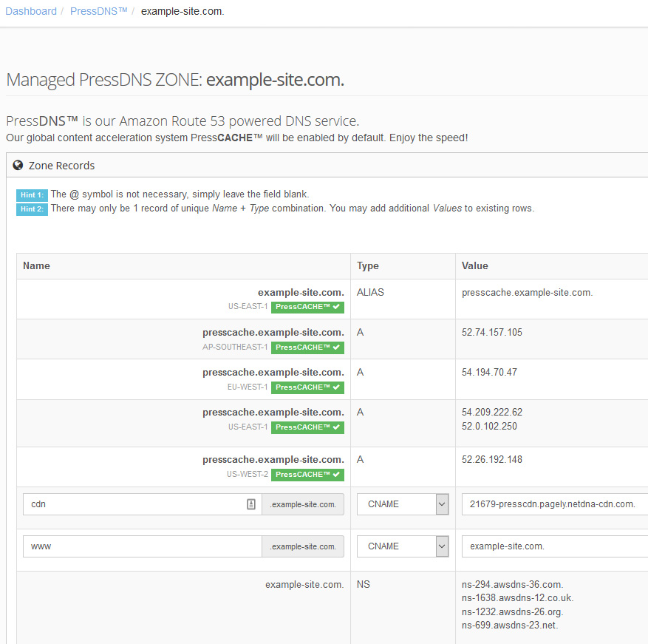Edit the cdn CNAME value field
The width and height of the screenshot is (648, 644).
tap(555, 504)
